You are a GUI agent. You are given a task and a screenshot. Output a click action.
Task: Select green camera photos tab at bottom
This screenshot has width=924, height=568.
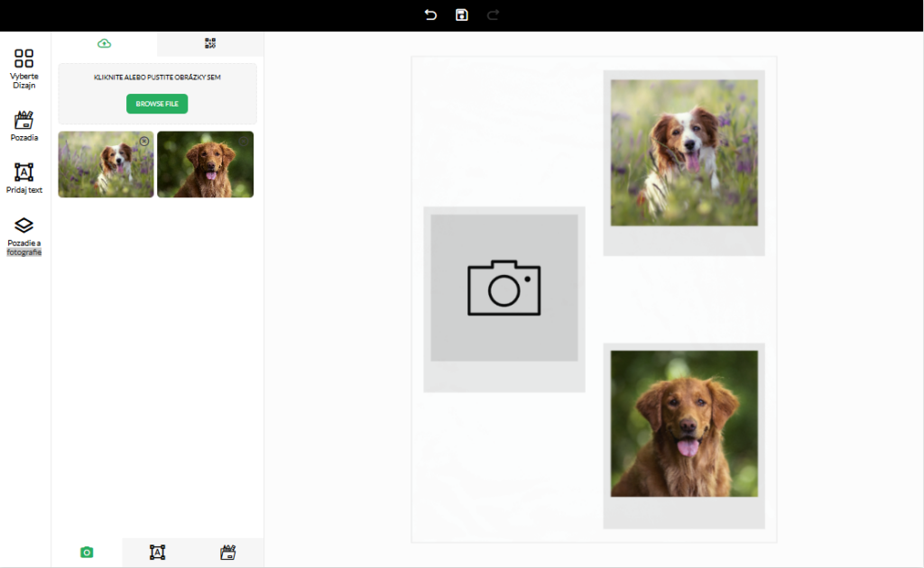tap(87, 552)
